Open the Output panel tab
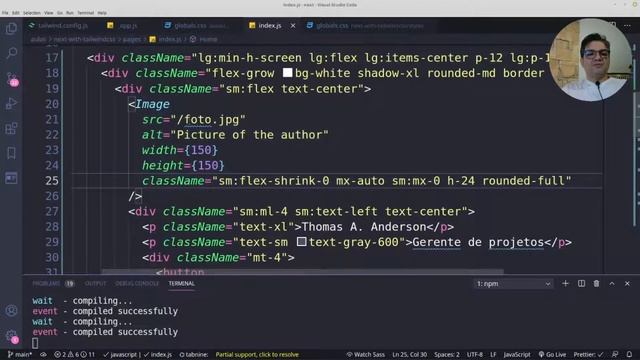This screenshot has width=640, height=360. [x=95, y=284]
